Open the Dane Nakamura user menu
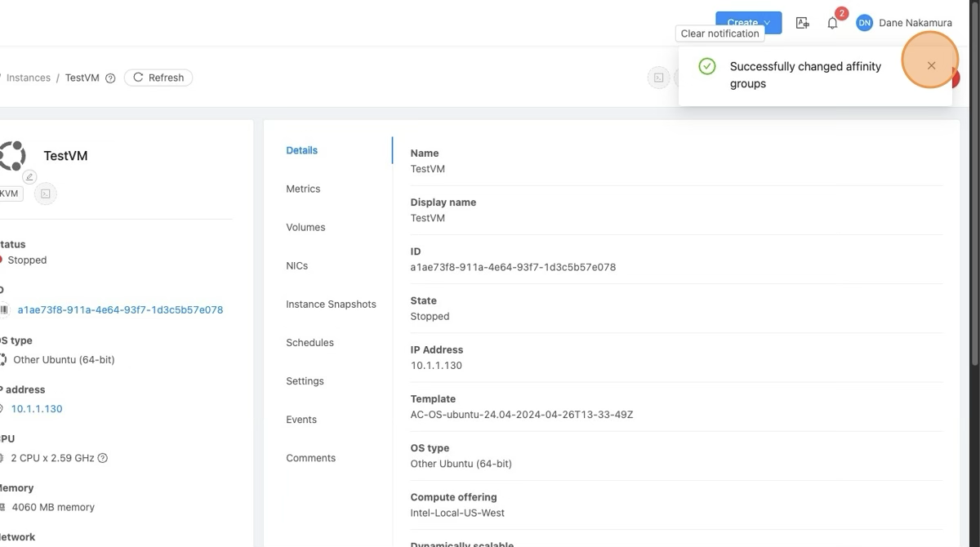This screenshot has height=547, width=980. pos(915,23)
